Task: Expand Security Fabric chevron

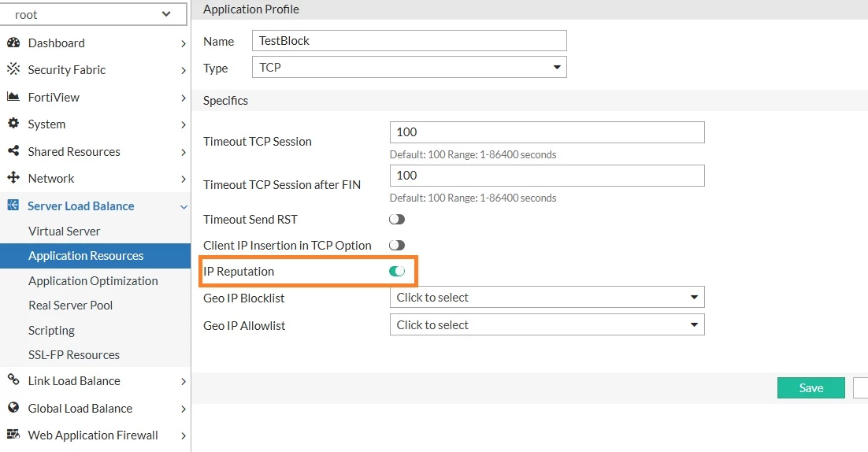Action: pyautogui.click(x=184, y=70)
